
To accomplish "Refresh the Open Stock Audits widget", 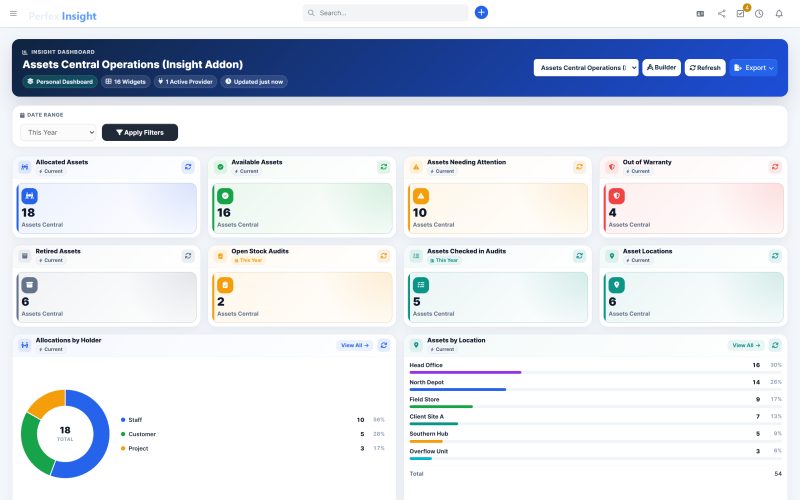I will point(384,256).
